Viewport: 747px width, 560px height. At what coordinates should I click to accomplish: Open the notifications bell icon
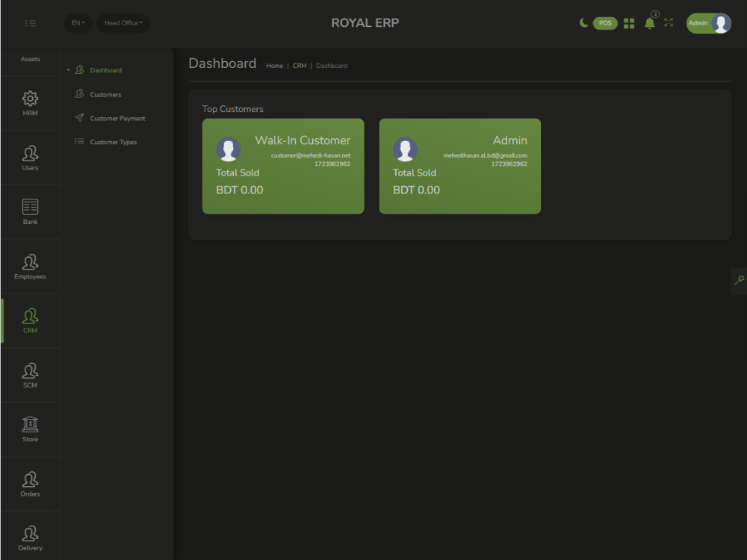649,23
